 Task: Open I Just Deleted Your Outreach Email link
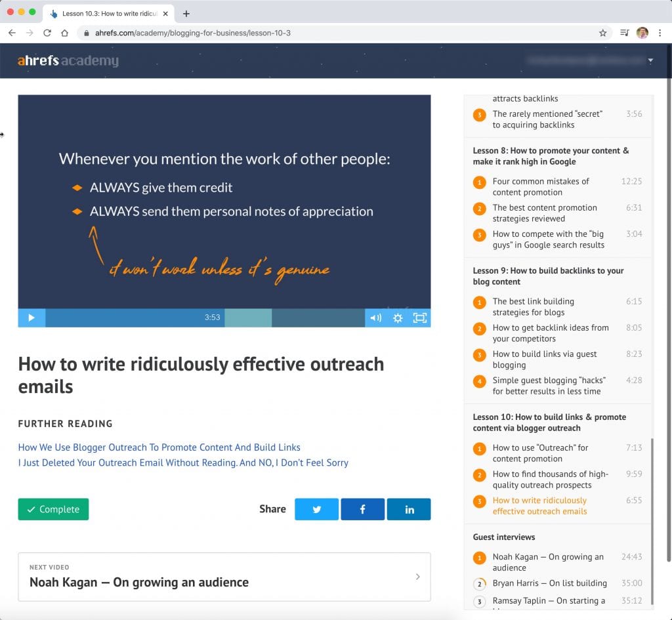[183, 463]
